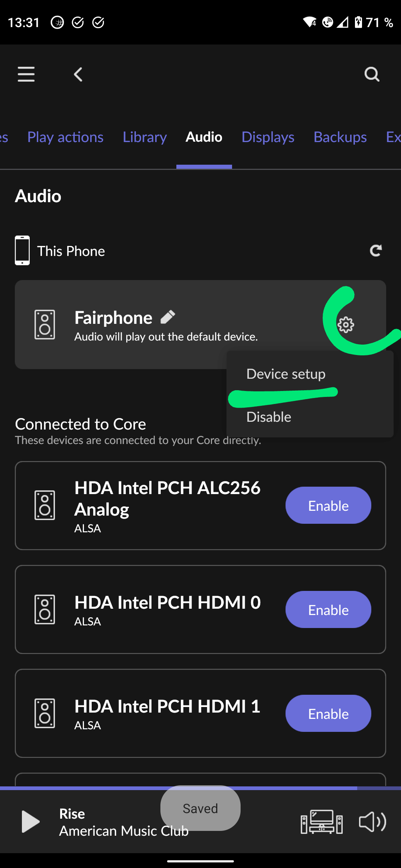The width and height of the screenshot is (401, 868).
Task: Enable HDA Intel PCH HDMI 0
Action: pyautogui.click(x=328, y=610)
